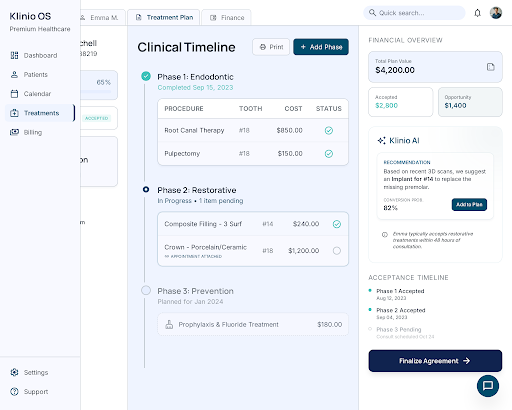Select Treatments in sidebar

40,113
